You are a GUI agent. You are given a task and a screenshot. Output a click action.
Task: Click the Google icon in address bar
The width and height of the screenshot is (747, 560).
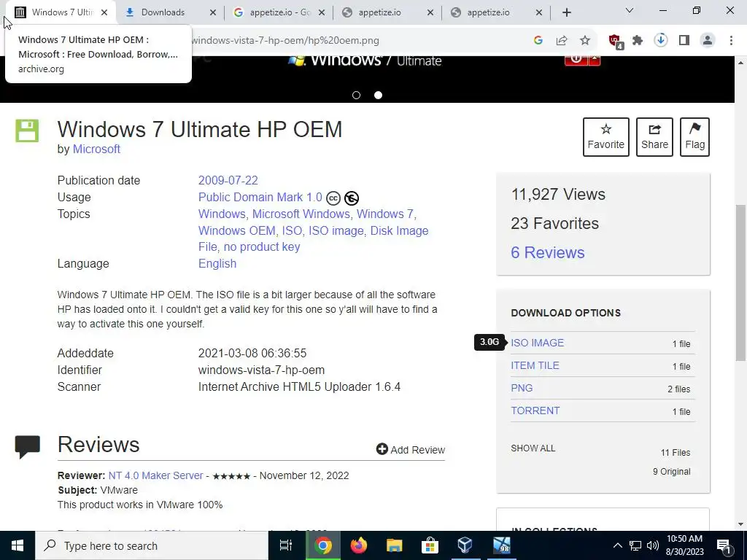(x=538, y=41)
